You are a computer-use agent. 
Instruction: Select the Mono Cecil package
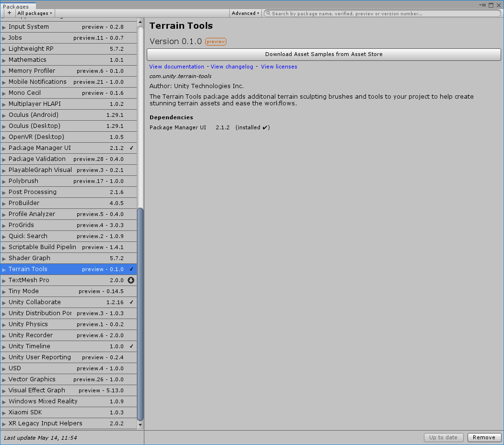69,93
